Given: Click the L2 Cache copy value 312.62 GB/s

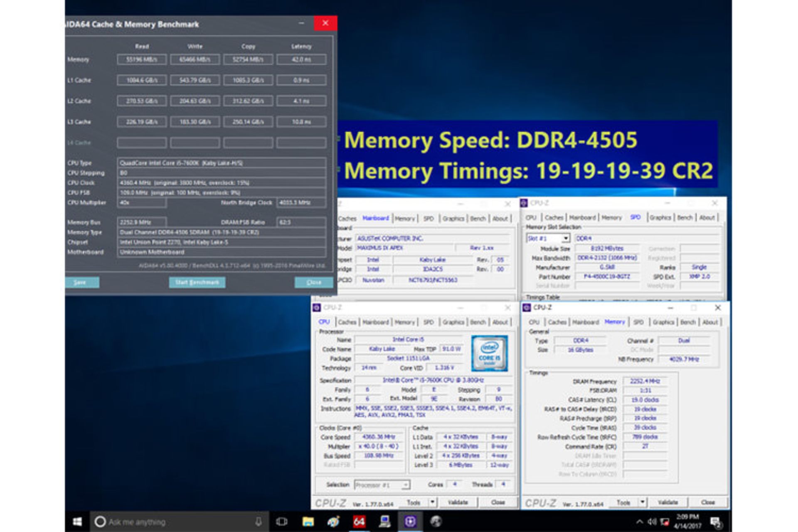Looking at the screenshot, I should [x=248, y=101].
